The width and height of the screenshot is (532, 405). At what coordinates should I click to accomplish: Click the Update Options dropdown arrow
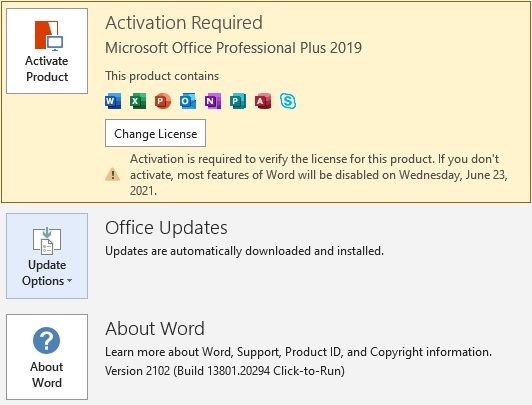(69, 281)
